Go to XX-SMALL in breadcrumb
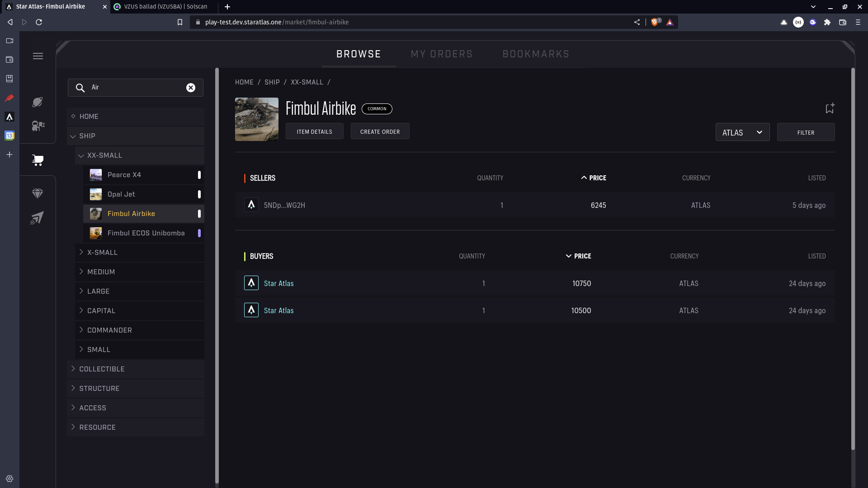Image resolution: width=868 pixels, height=488 pixels. [x=307, y=82]
